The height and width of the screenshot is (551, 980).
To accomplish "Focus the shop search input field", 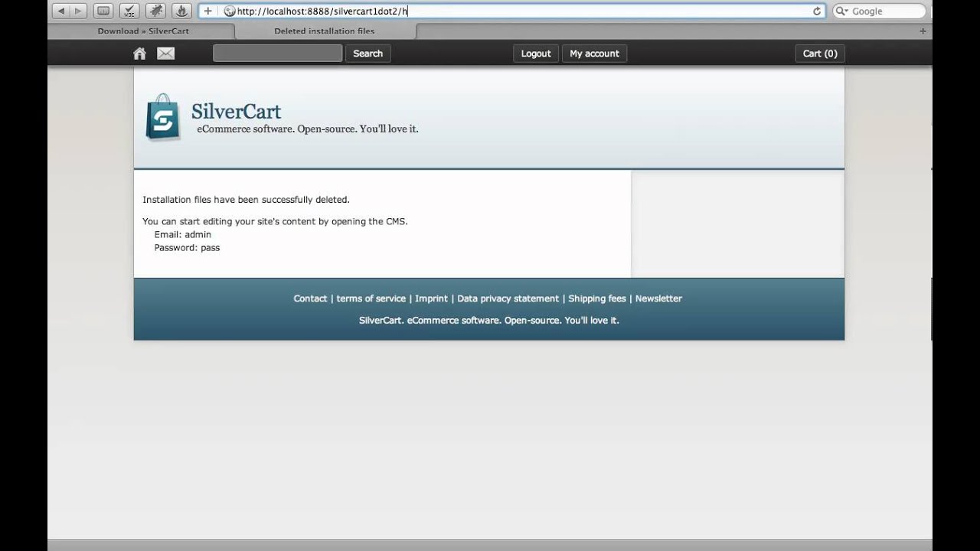I will point(277,54).
